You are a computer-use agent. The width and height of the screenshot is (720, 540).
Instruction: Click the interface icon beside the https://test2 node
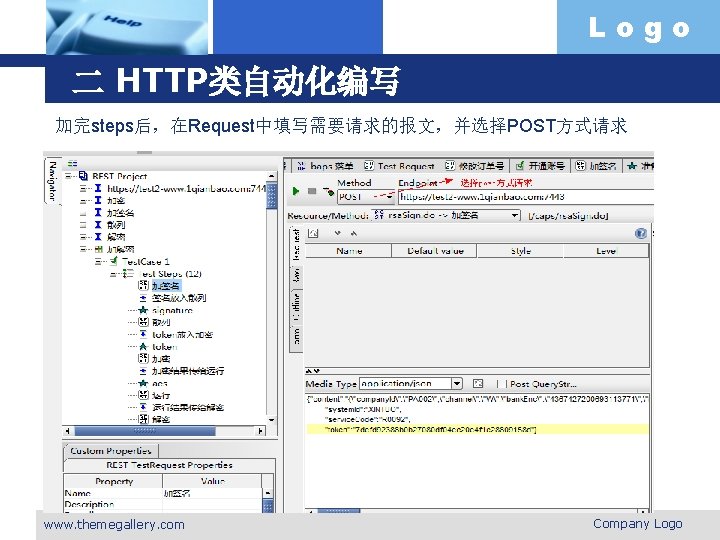tap(98, 188)
